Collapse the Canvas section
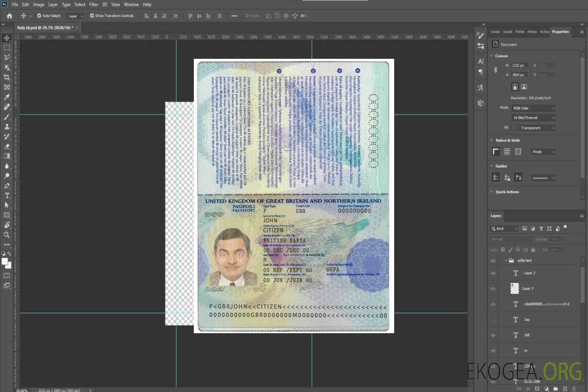The width and height of the screenshot is (588, 392). tap(492, 56)
